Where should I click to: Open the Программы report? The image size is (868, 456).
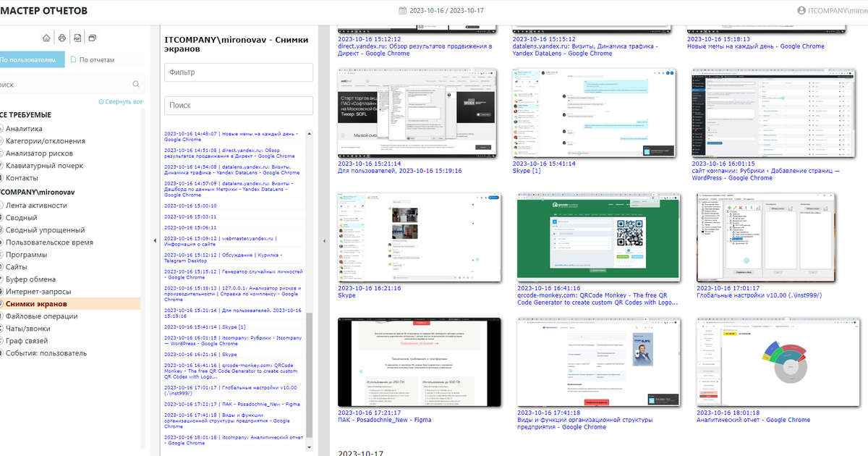coord(27,255)
